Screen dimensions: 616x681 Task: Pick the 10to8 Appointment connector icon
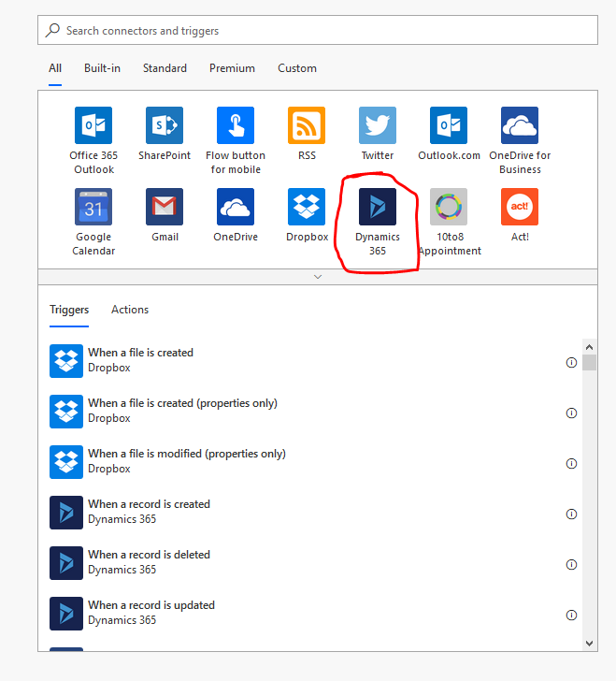pyautogui.click(x=449, y=207)
